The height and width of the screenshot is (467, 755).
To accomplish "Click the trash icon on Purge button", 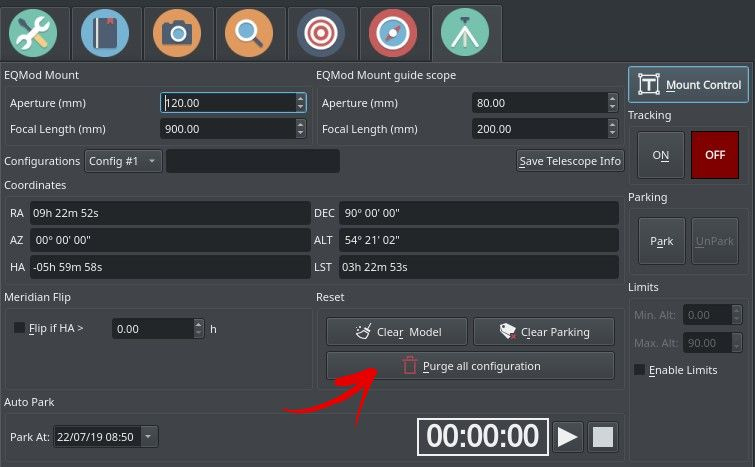I will (409, 365).
